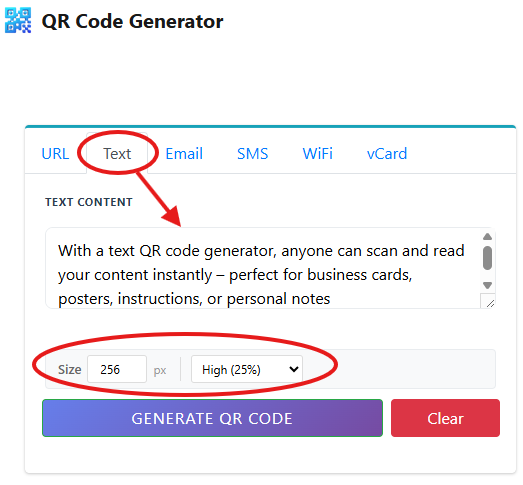523x485 pixels.
Task: Click the Size label
Action: coord(69,370)
